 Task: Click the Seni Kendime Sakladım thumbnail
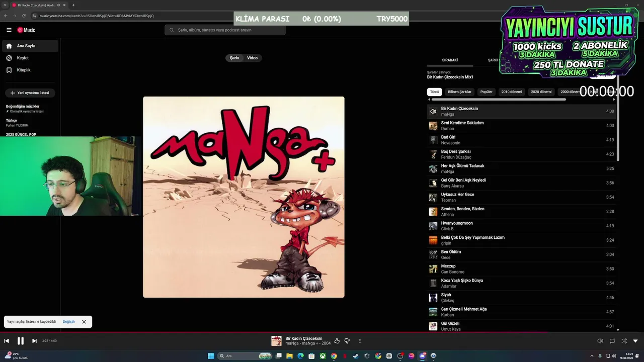(x=433, y=126)
